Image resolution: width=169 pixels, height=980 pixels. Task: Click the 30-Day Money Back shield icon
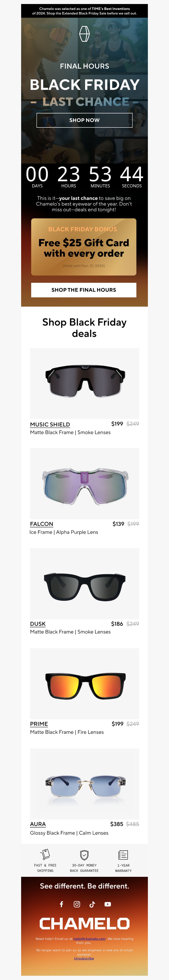pos(84,854)
